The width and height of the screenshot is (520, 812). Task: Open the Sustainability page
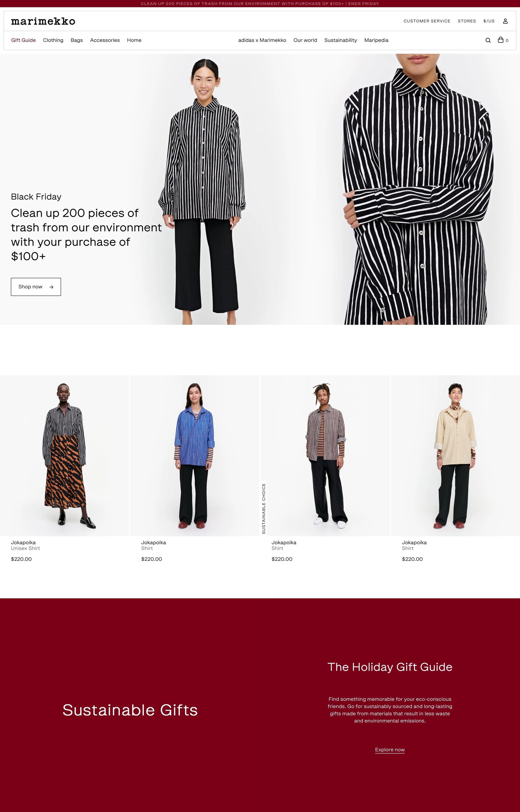340,40
